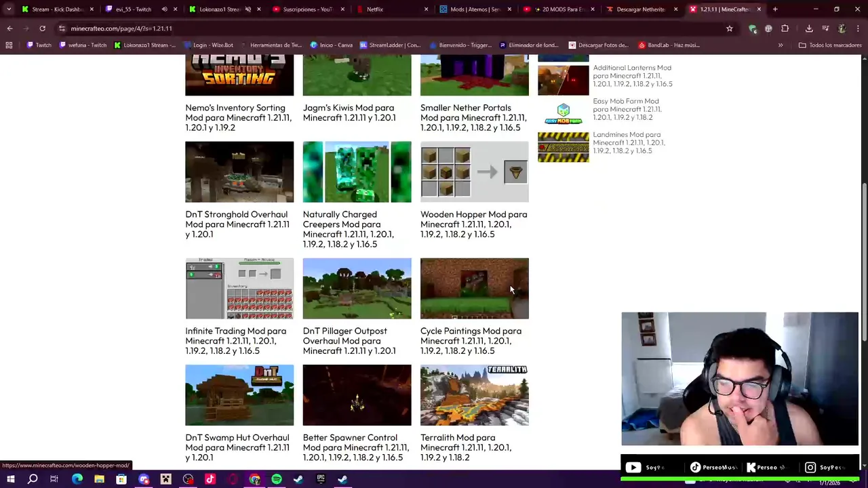The width and height of the screenshot is (868, 488).
Task: Launch Microsoft Edge from the taskbar
Action: (77, 479)
